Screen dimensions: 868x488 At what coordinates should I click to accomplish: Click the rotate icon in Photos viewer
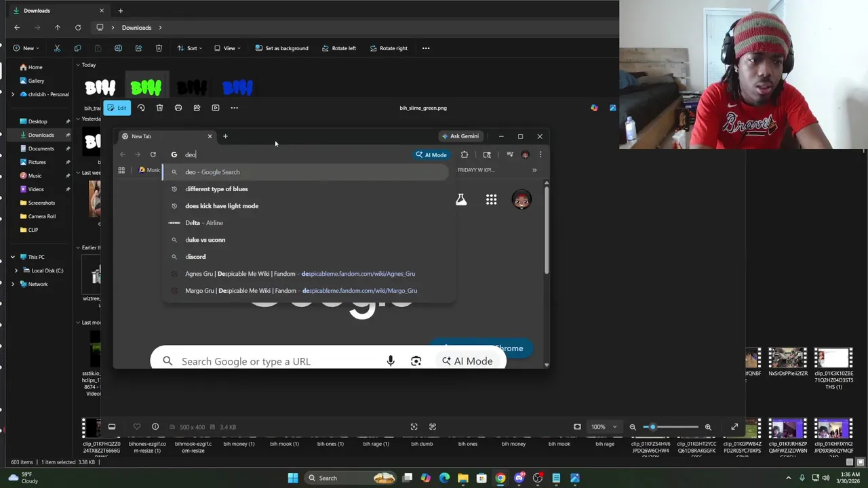coord(141,108)
